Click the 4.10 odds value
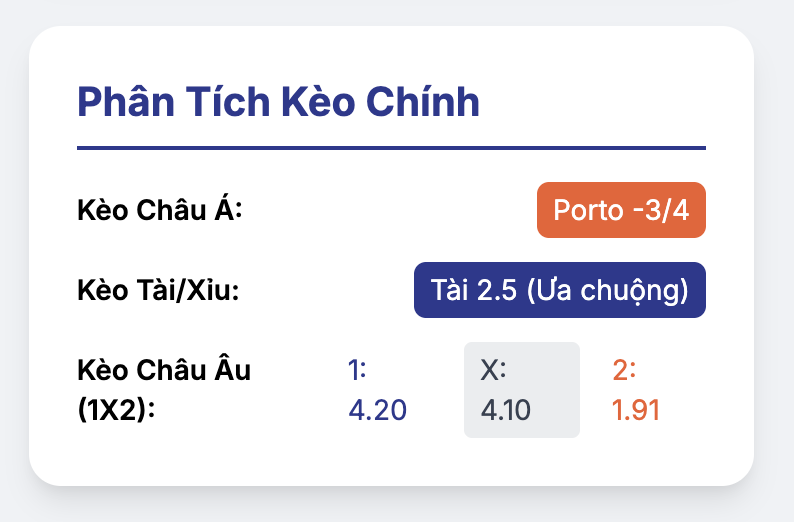 click(505, 410)
